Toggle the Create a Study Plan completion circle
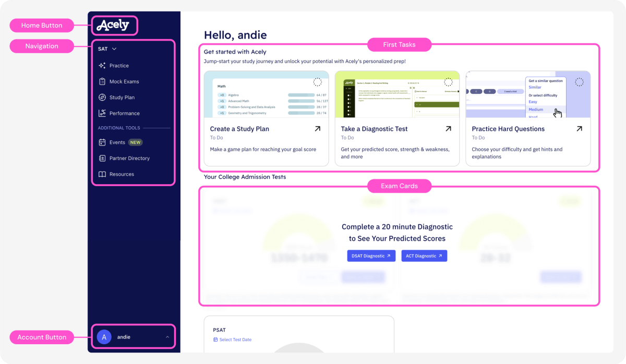This screenshot has height=364, width=626. 317,82
